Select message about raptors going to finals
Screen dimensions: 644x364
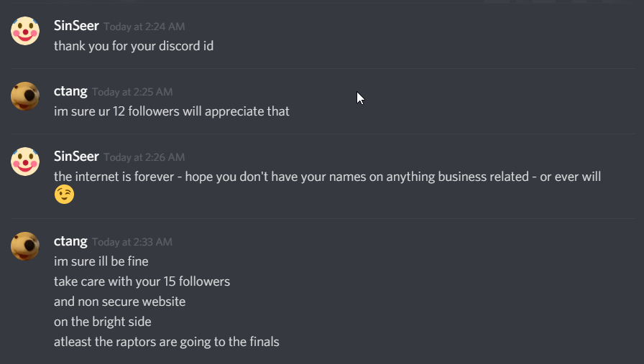tap(167, 342)
